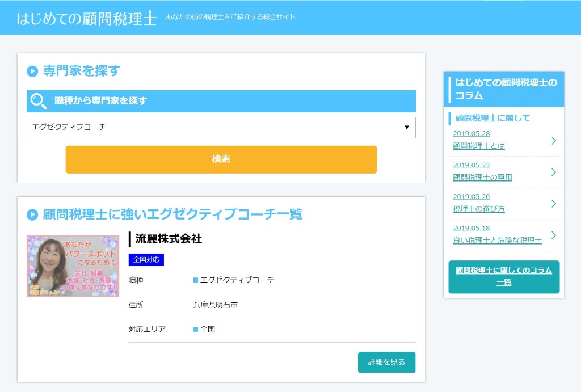Click the 流麗株式会社 company name heading
Viewport: 581px width, 392px height.
click(x=169, y=239)
